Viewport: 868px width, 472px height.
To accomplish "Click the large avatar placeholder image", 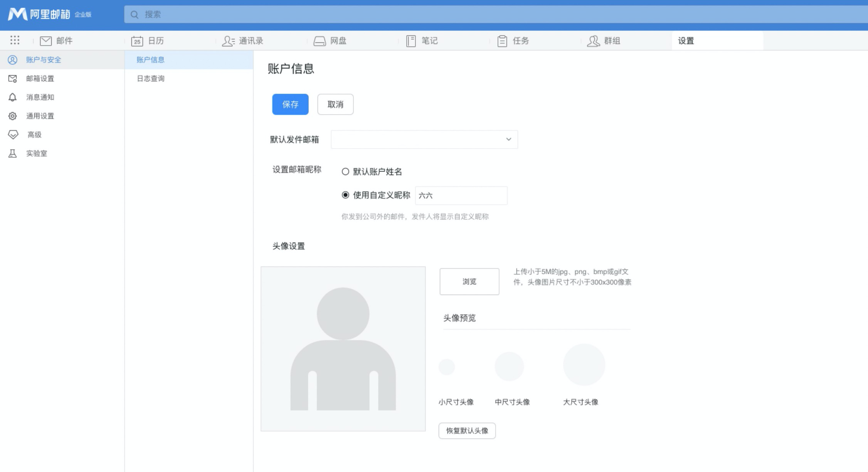I will [x=343, y=349].
